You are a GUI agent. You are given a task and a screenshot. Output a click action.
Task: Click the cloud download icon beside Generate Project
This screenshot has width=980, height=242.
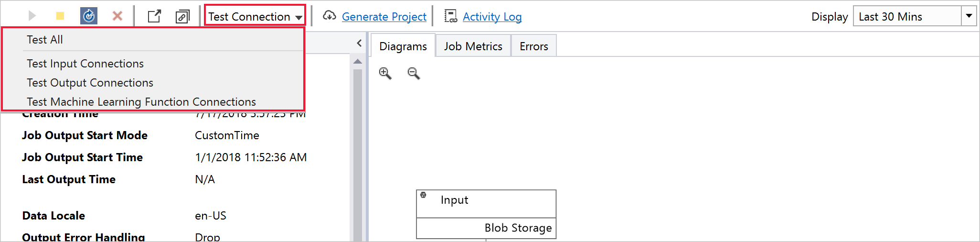click(x=329, y=16)
